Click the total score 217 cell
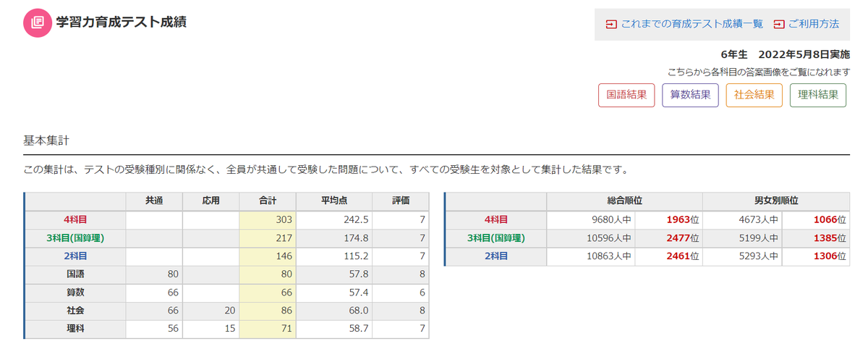This screenshot has width=868, height=357. tap(268, 238)
